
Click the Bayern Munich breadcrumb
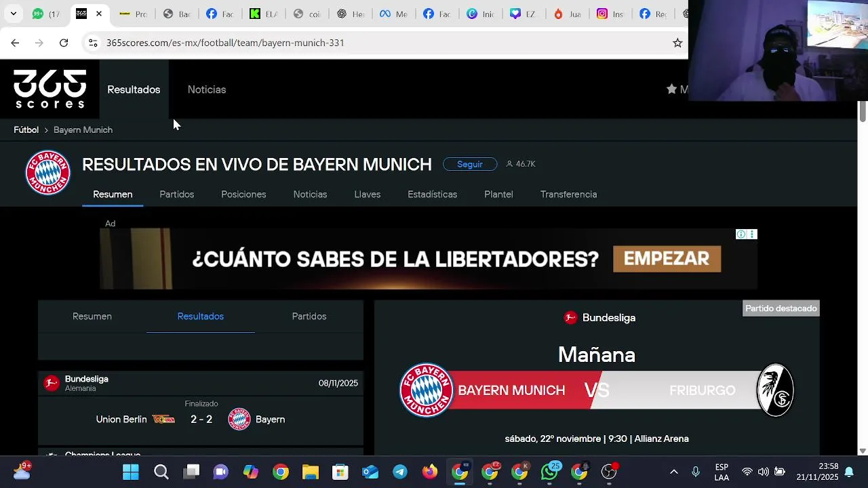point(83,129)
